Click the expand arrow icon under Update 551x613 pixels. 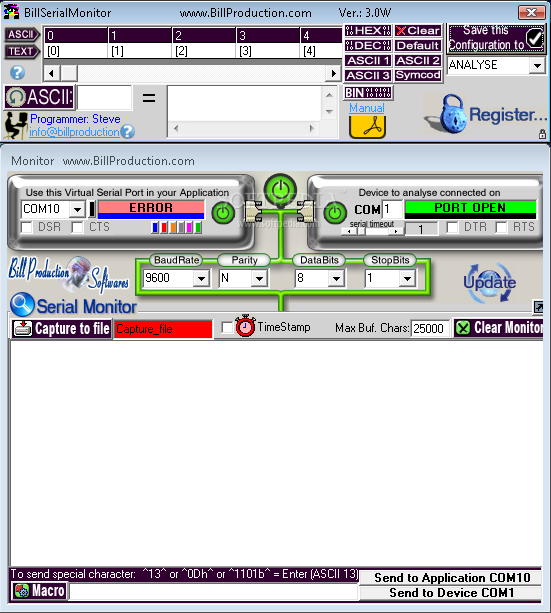pyautogui.click(x=538, y=307)
